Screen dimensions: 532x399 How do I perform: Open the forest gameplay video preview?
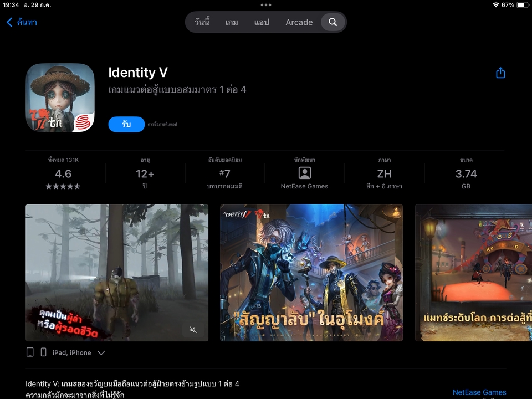point(117,272)
